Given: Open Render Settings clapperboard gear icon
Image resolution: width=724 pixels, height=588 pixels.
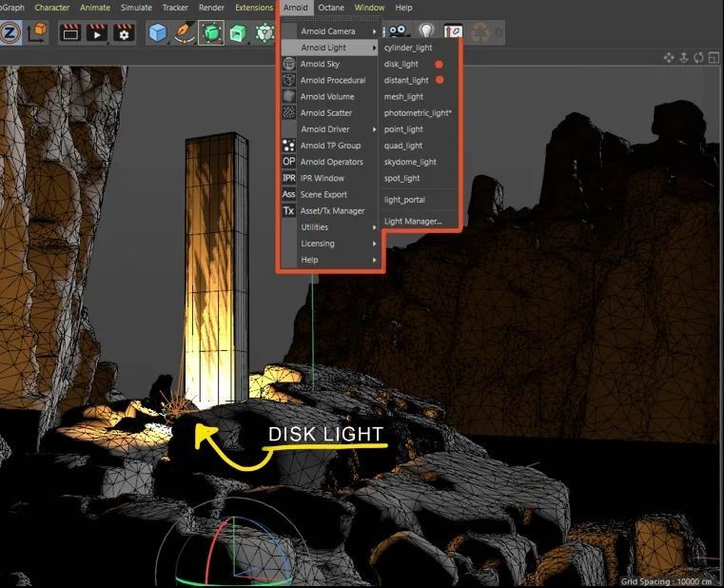Looking at the screenshot, I should [x=124, y=32].
